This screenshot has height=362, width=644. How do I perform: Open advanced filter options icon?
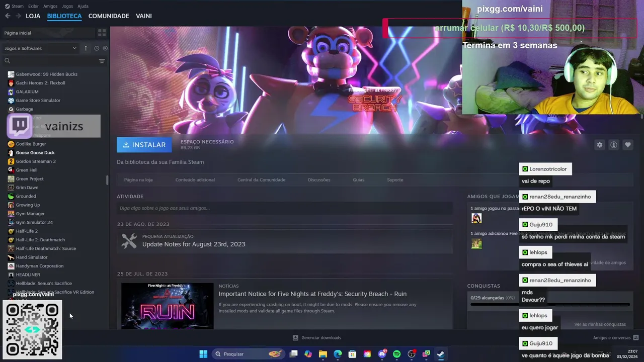102,61
